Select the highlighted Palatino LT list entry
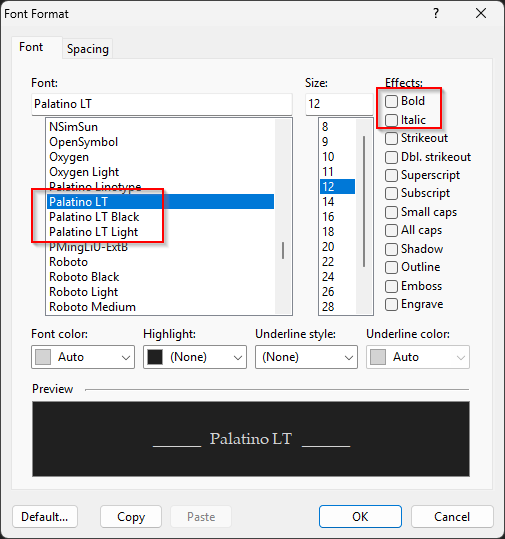Viewport: 505px width, 539px height. [161, 202]
